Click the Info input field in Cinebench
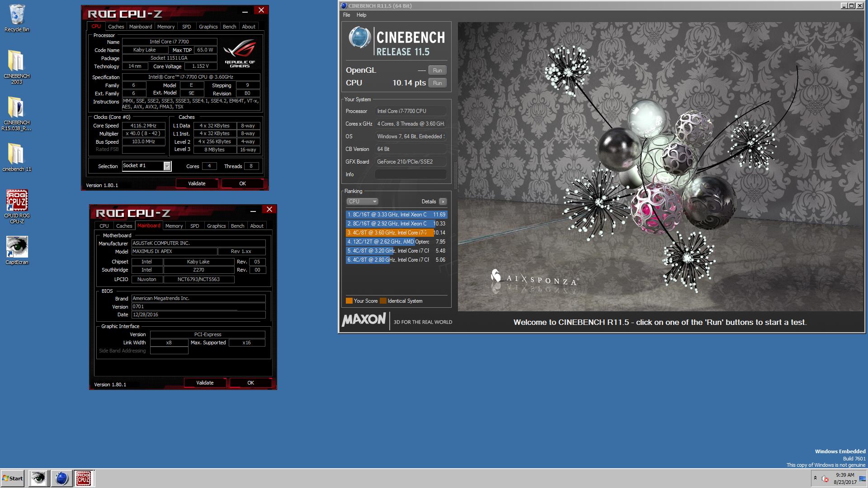 (x=410, y=174)
